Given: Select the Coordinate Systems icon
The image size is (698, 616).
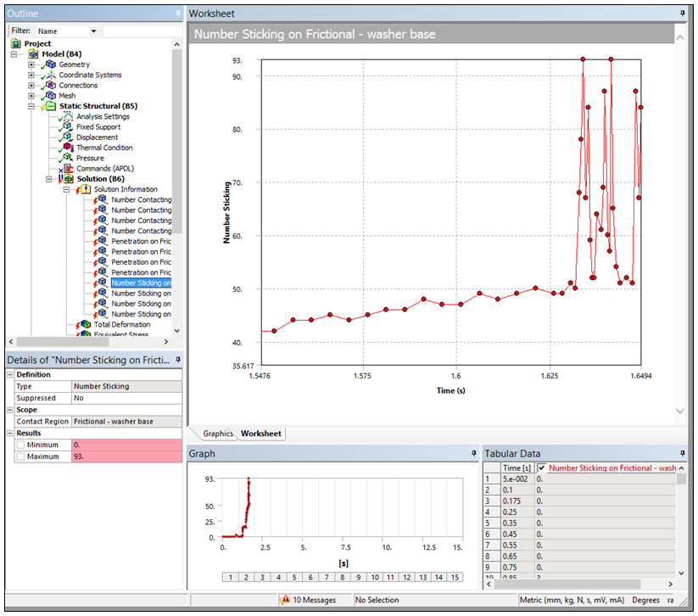Looking at the screenshot, I should tap(50, 75).
